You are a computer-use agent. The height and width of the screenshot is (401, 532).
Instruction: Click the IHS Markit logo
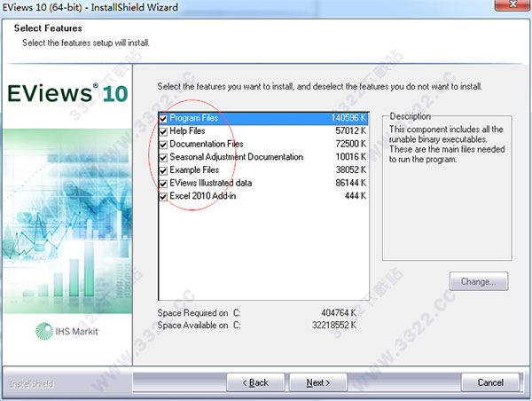pos(66,331)
